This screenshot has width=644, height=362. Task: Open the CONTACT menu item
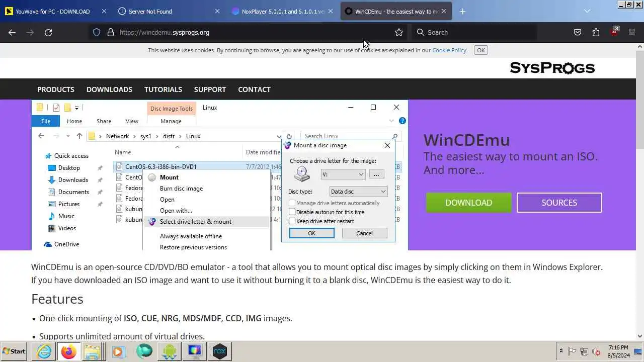pyautogui.click(x=254, y=89)
